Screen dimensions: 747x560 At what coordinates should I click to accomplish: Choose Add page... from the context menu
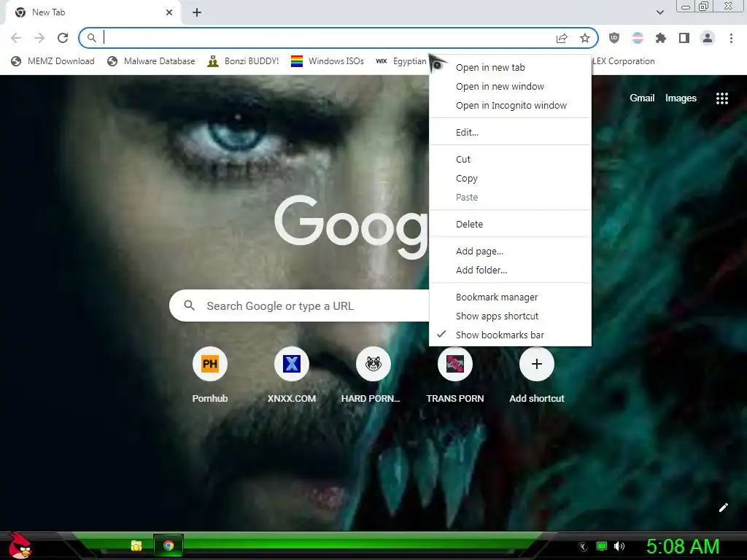(x=510, y=252)
